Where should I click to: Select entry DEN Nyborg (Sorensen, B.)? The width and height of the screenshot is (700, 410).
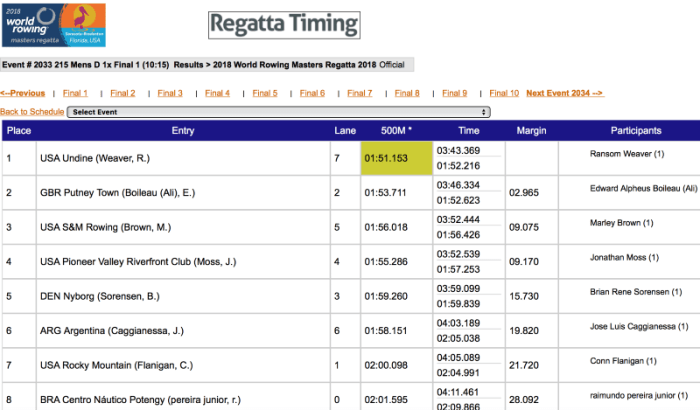(100, 296)
